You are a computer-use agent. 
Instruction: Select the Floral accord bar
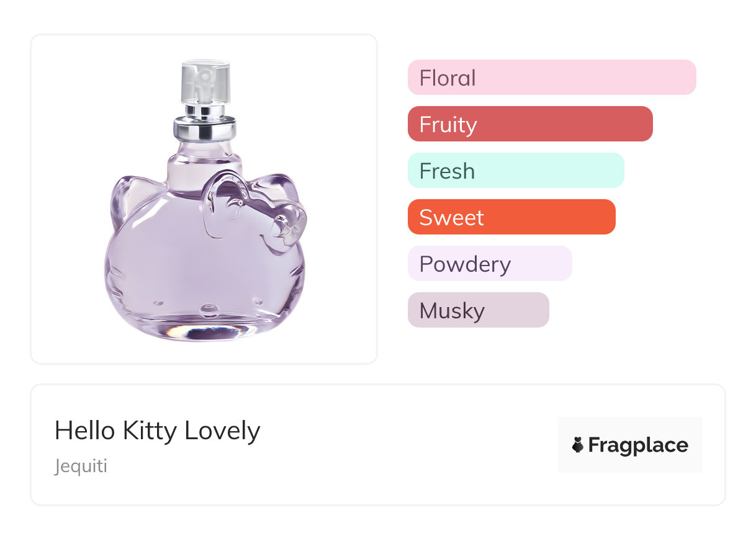(551, 78)
